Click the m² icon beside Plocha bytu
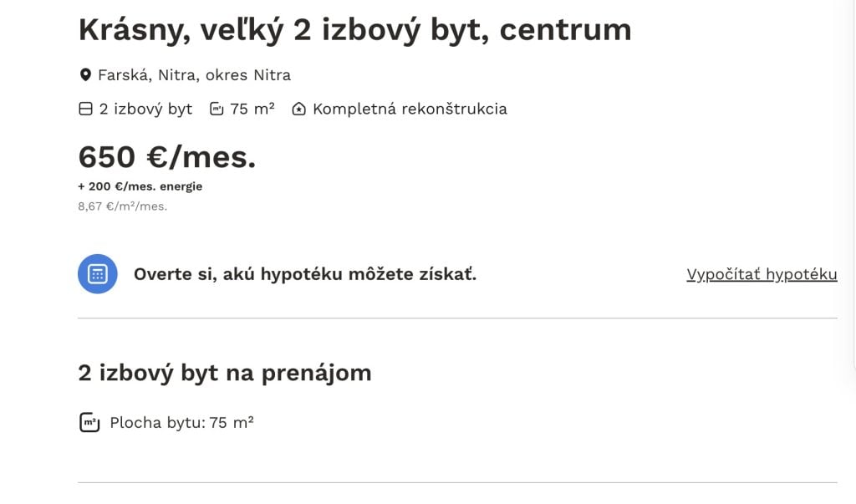Image resolution: width=856 pixels, height=504 pixels. tap(89, 422)
